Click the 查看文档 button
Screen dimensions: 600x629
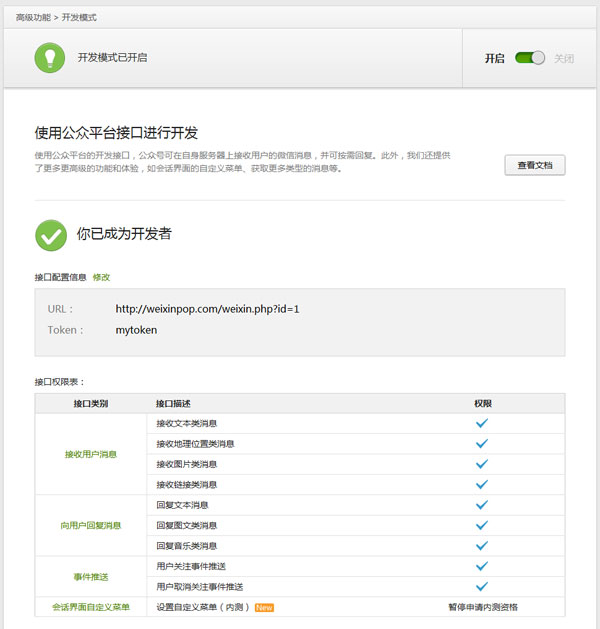point(534,165)
